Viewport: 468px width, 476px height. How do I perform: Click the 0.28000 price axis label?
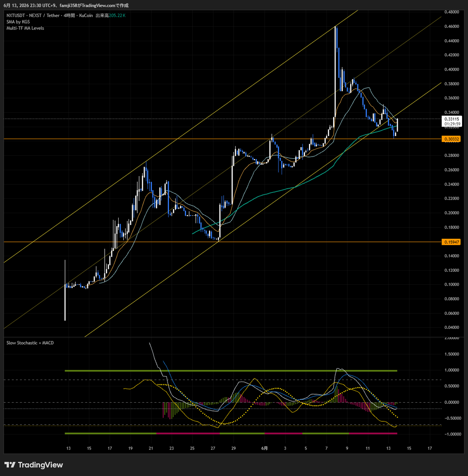click(x=452, y=155)
